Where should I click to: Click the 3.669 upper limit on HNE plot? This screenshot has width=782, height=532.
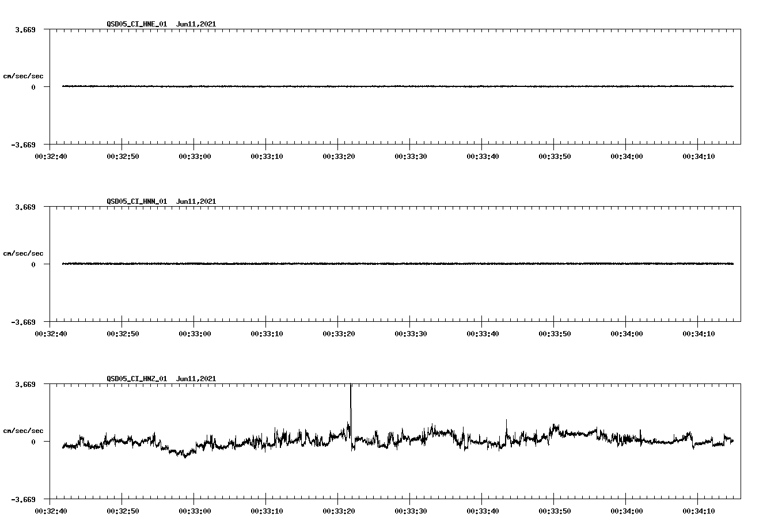[25, 29]
